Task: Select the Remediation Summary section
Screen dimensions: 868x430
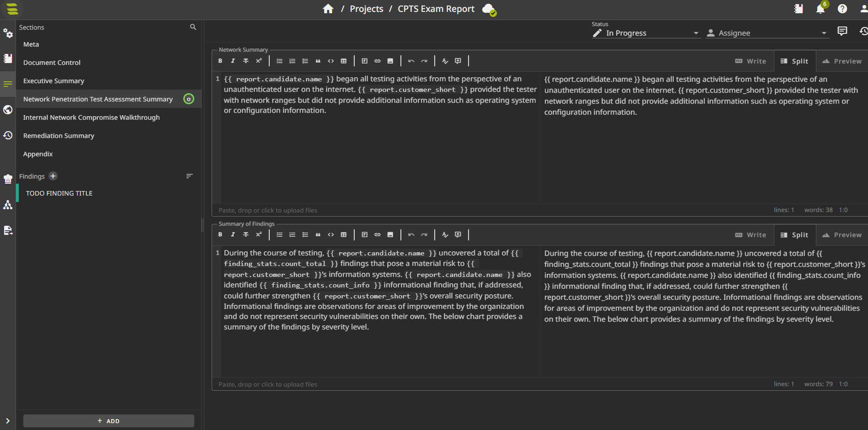Action: 59,136
